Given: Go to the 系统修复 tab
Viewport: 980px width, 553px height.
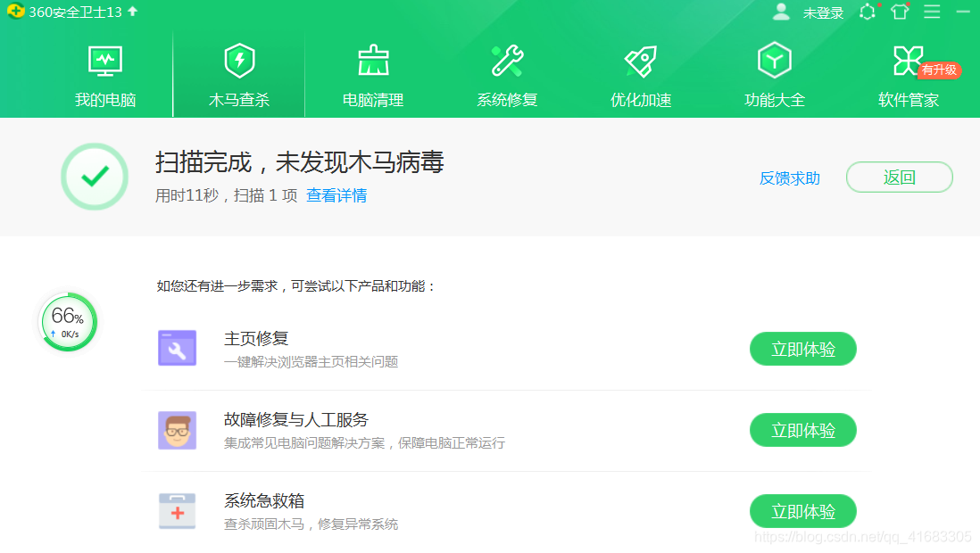Looking at the screenshot, I should 507,77.
